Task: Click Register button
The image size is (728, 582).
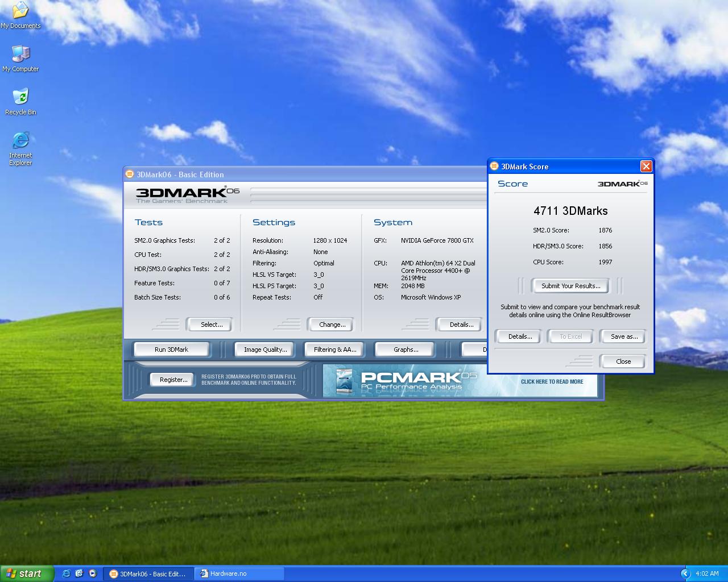Action: (x=173, y=380)
